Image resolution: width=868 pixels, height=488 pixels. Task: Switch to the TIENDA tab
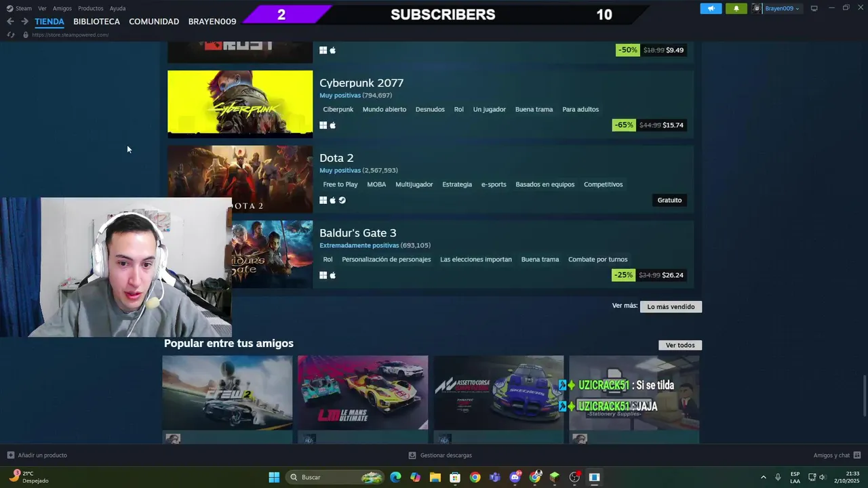(50, 22)
